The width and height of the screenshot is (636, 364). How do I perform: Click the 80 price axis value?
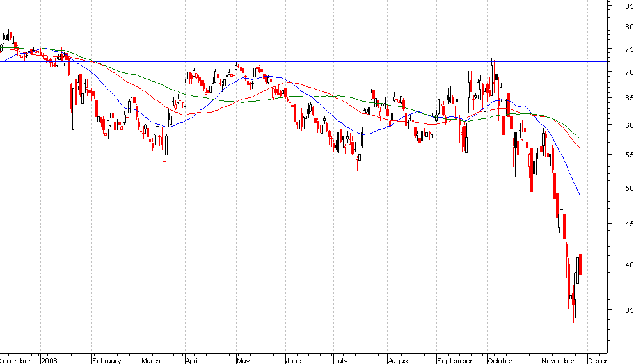pyautogui.click(x=629, y=27)
